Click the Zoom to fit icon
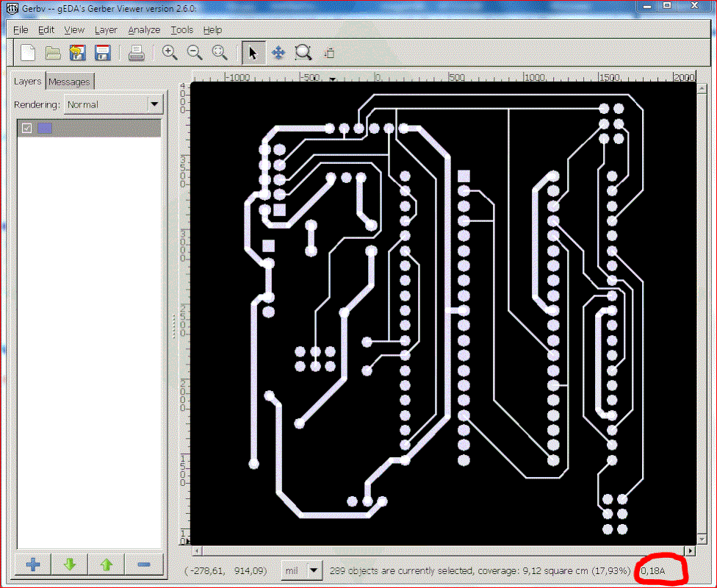This screenshot has height=588, width=717. point(220,53)
